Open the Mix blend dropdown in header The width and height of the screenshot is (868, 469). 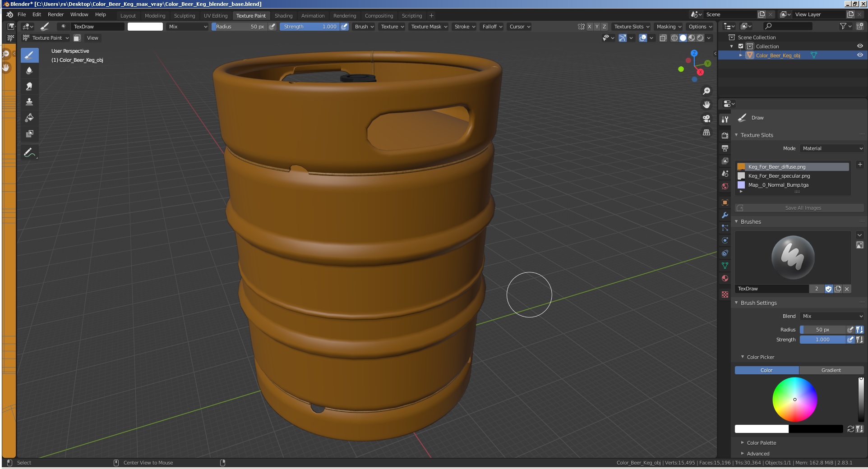click(187, 27)
